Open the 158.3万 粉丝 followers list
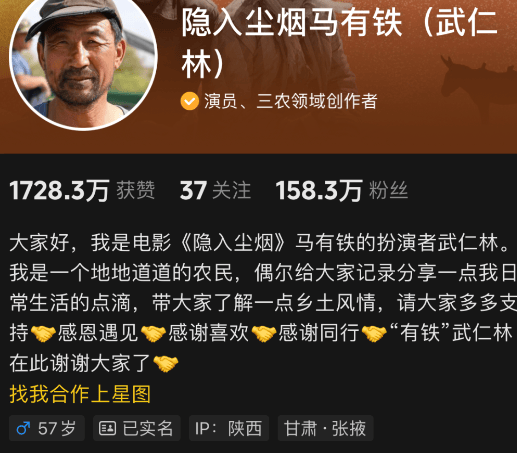The height and width of the screenshot is (453, 517). 342,191
